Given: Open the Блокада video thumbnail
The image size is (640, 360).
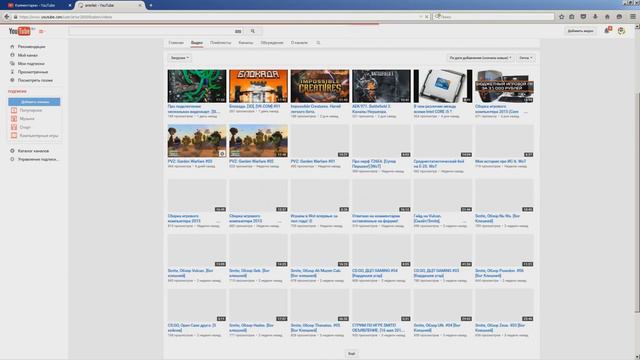Looking at the screenshot, I should 258,86.
